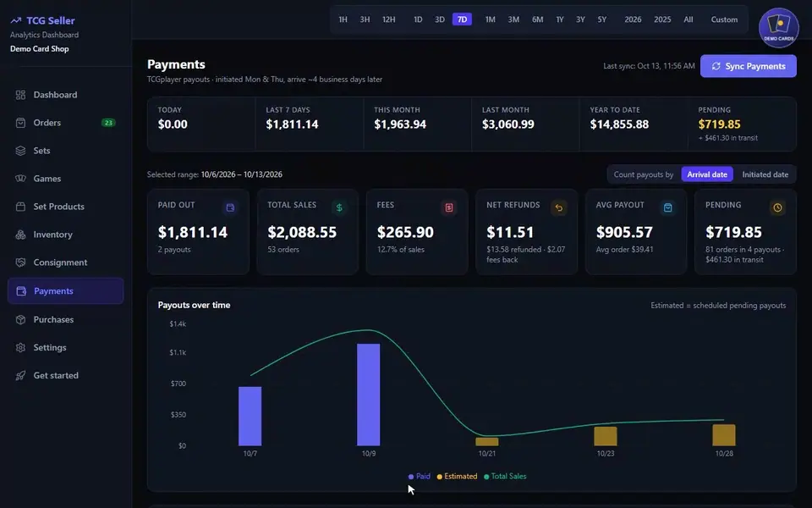Click the Set Products package icon
812x508 pixels.
(x=20, y=207)
